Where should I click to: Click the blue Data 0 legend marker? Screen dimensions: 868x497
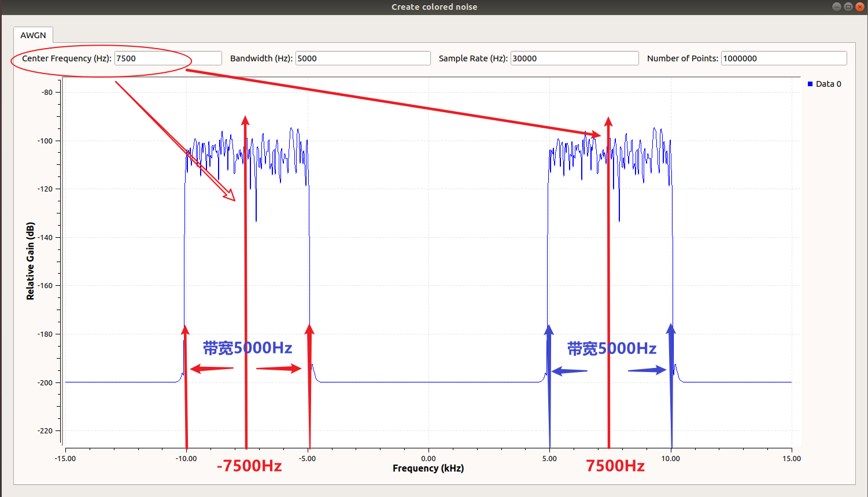tap(810, 83)
